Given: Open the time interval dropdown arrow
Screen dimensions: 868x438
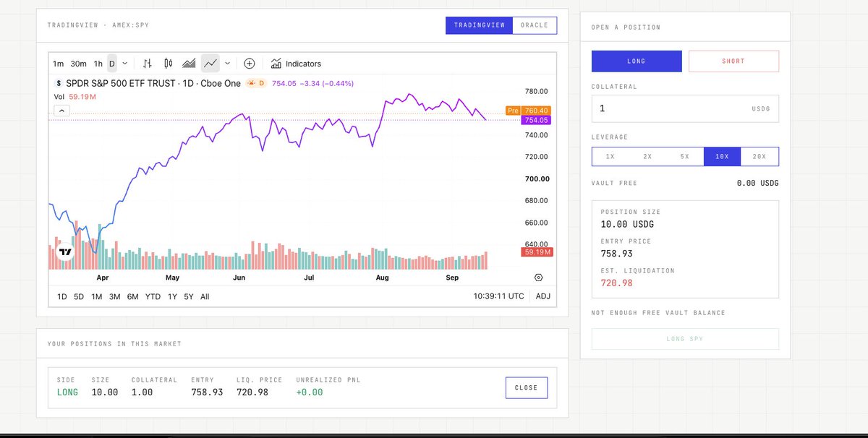Looking at the screenshot, I should coord(125,64).
